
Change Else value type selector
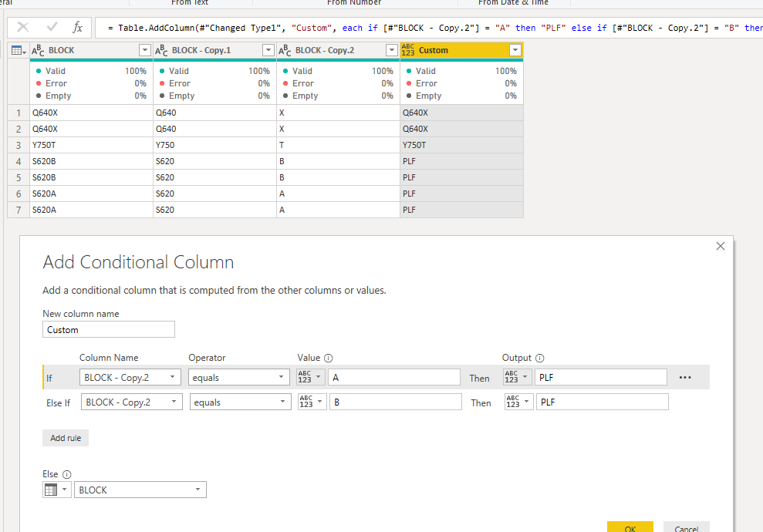57,490
